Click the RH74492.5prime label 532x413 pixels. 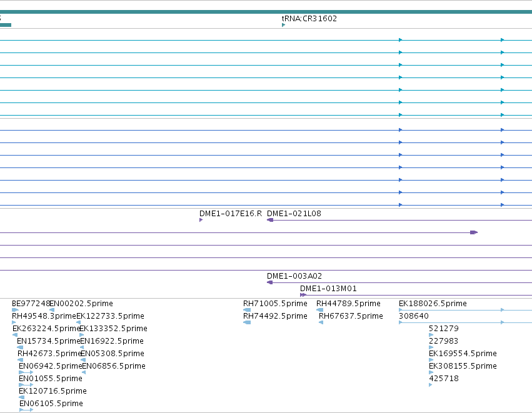tap(275, 316)
